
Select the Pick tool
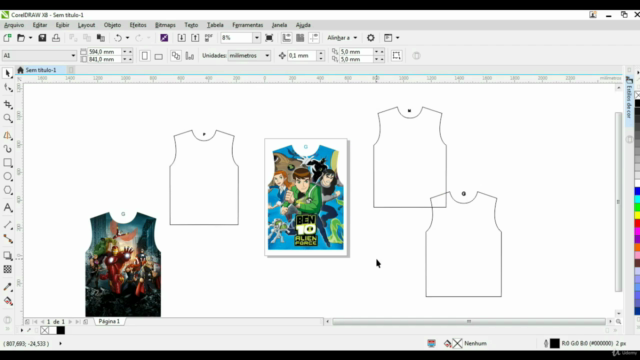7,73
